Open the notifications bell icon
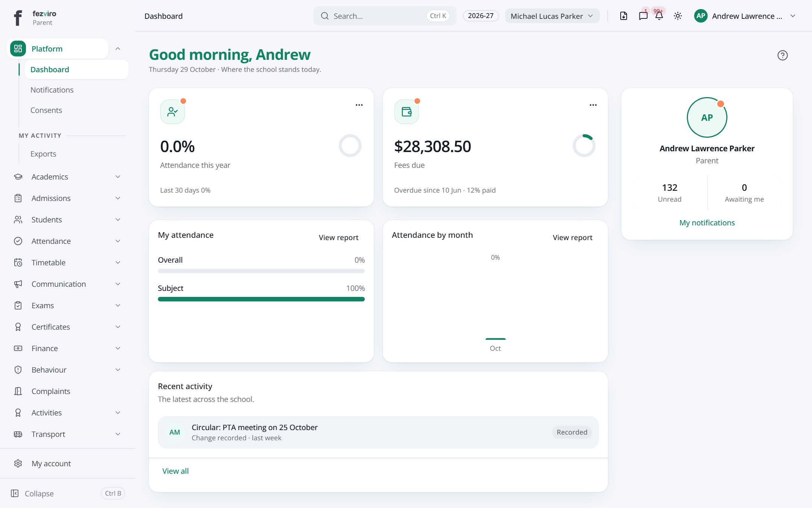The height and width of the screenshot is (508, 812). pyautogui.click(x=659, y=16)
